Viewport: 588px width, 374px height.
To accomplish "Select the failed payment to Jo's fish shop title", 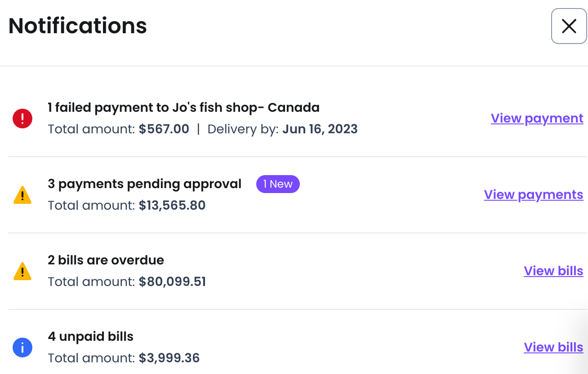I will (183, 108).
